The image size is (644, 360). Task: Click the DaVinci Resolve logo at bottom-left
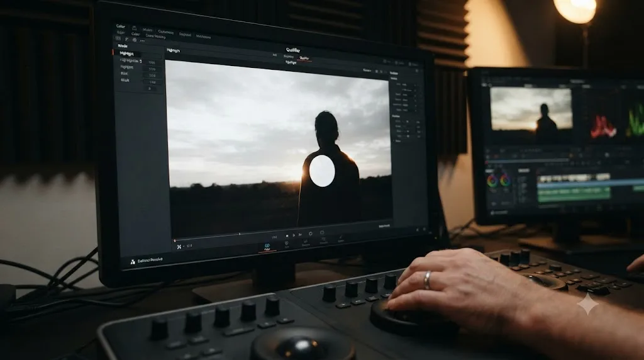[x=133, y=261]
